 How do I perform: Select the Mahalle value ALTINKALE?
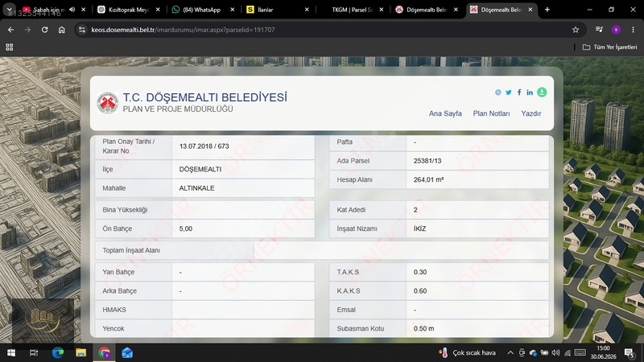pyautogui.click(x=196, y=188)
